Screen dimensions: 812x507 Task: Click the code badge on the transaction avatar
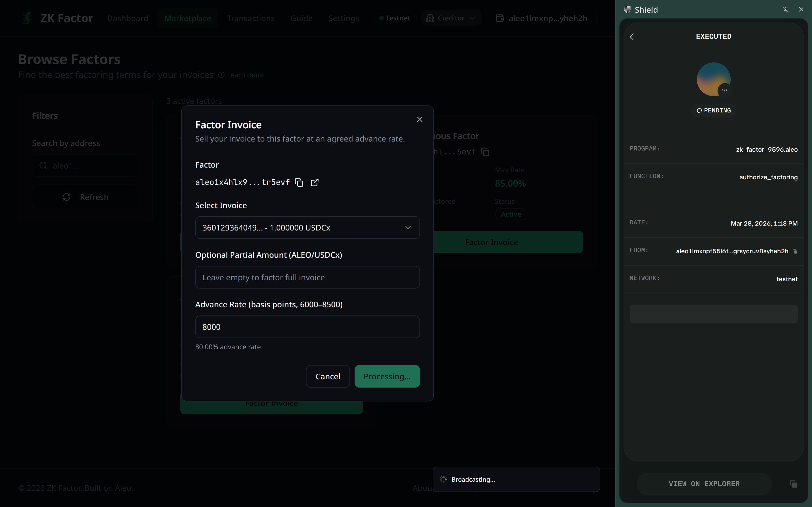[x=724, y=90]
